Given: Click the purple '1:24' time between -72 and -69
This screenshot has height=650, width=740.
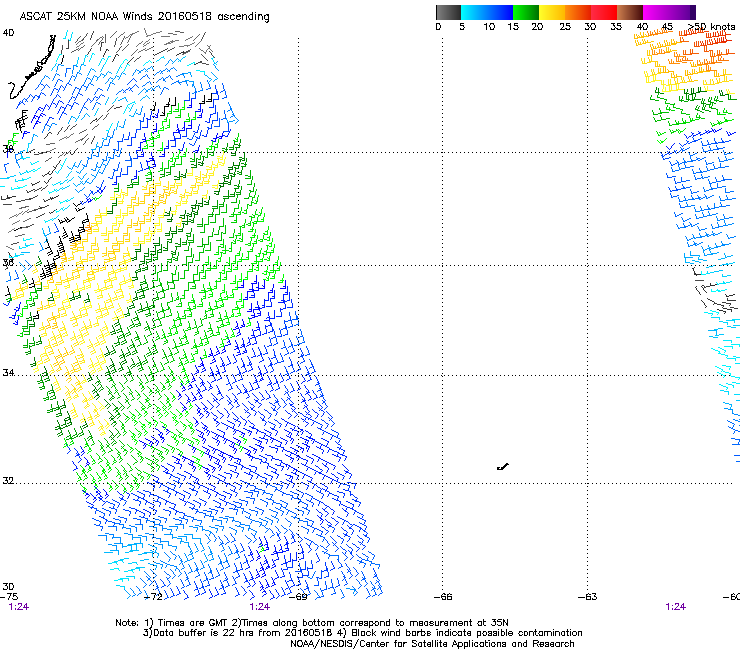Looking at the screenshot, I should 260,607.
